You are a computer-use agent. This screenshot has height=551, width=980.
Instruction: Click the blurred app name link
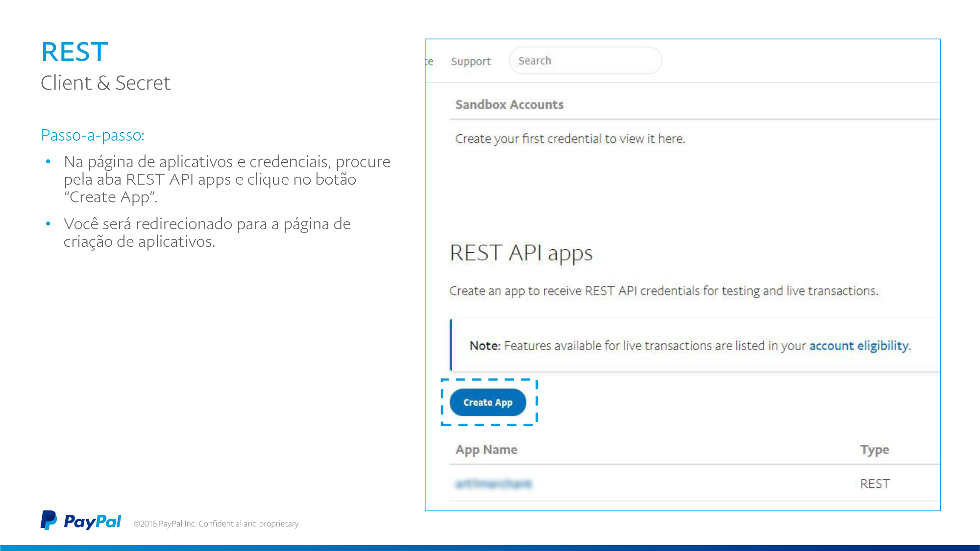click(x=493, y=484)
